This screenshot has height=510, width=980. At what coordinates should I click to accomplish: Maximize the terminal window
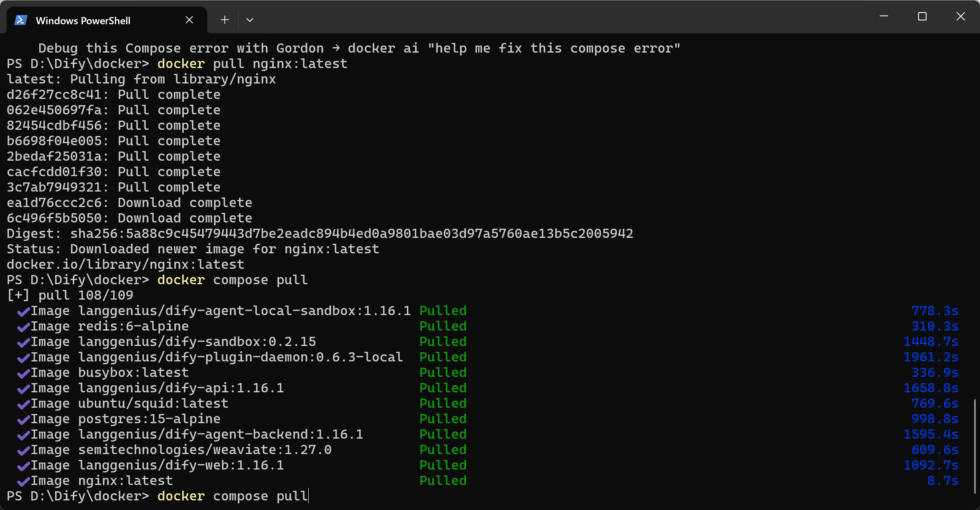(922, 16)
